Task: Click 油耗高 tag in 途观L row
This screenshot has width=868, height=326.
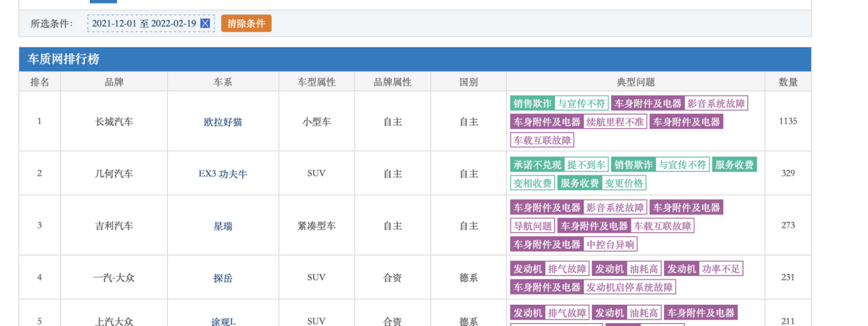Action: point(644,313)
